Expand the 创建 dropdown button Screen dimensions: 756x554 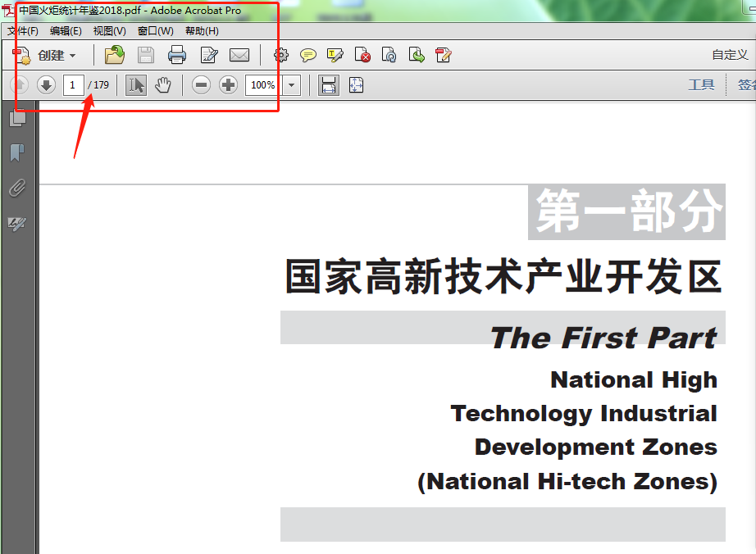(x=45, y=56)
